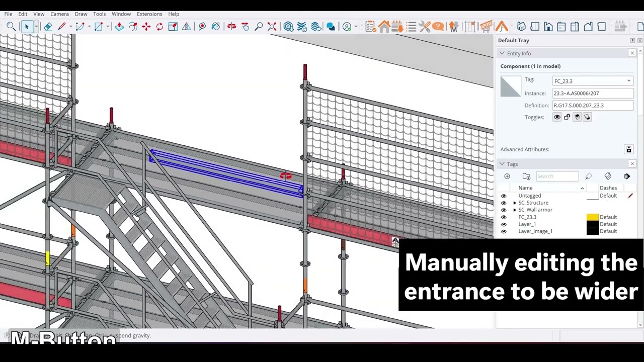Select the Zoom magnifier tool
This screenshot has height=362, width=644.
(x=259, y=27)
